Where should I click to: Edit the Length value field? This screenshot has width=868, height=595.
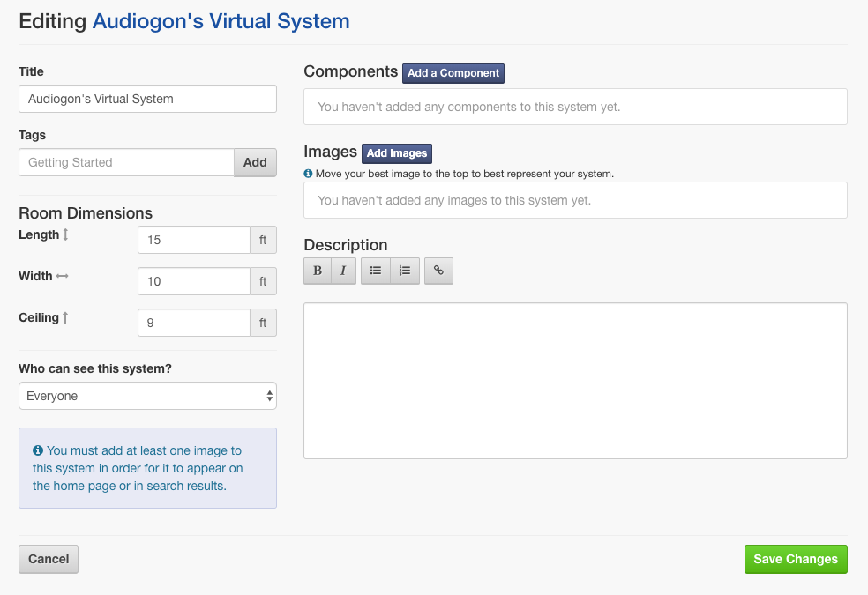(194, 240)
